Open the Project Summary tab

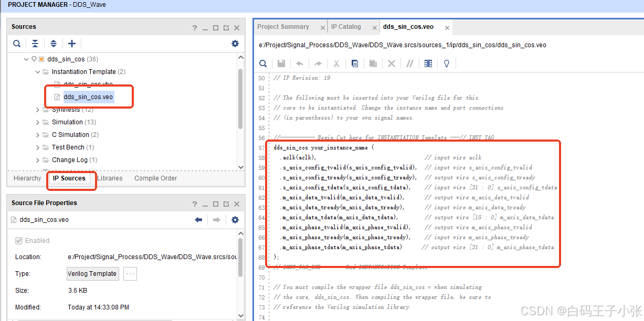(x=283, y=27)
